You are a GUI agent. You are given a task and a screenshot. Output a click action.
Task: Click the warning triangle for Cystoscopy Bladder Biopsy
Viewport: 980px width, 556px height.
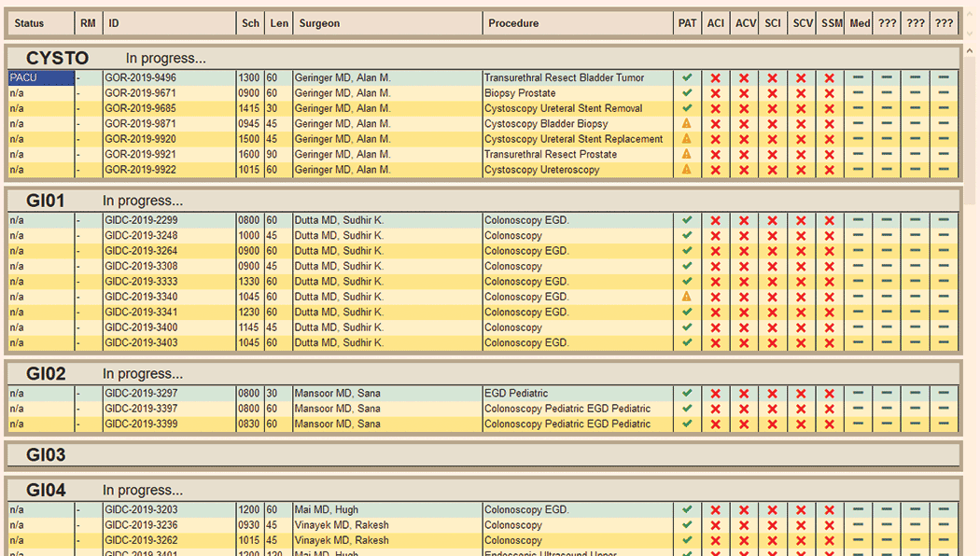pos(688,123)
